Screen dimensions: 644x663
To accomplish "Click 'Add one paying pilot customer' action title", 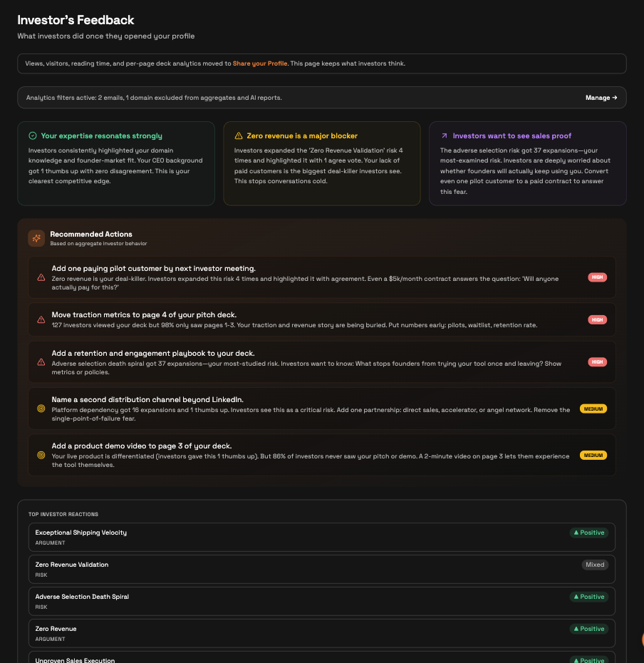I will click(153, 269).
